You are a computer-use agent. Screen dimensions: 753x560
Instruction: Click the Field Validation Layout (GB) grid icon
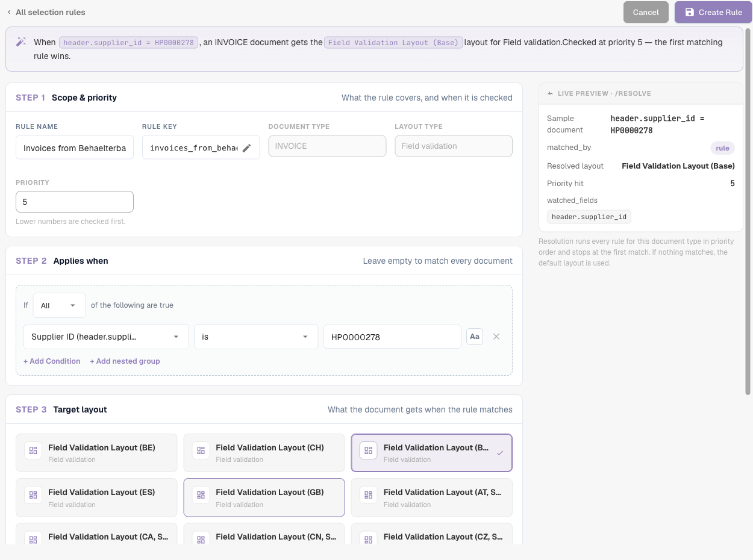click(x=201, y=495)
